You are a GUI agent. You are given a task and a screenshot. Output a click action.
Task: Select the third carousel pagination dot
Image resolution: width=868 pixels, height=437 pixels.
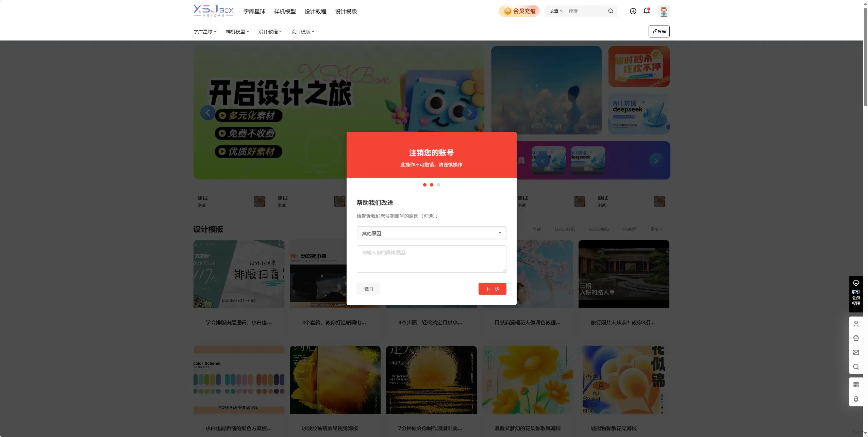(438, 184)
